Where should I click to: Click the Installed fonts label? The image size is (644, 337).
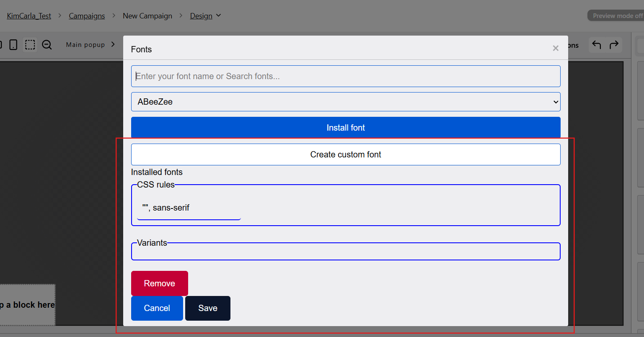point(157,172)
